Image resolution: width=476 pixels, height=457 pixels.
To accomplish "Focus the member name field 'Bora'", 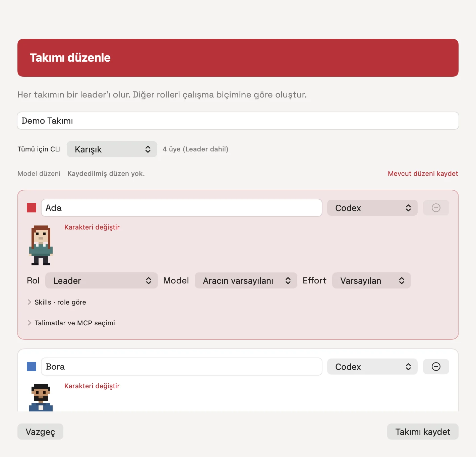I will (182, 367).
